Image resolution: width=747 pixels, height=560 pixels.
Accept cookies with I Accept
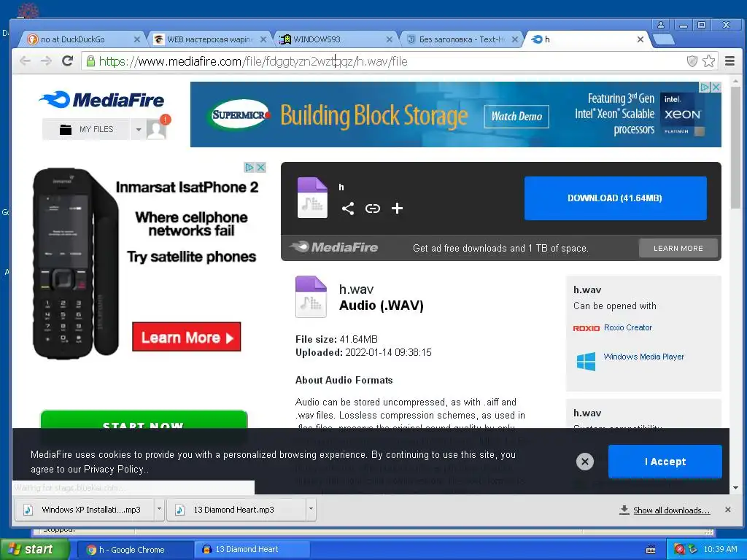click(665, 462)
